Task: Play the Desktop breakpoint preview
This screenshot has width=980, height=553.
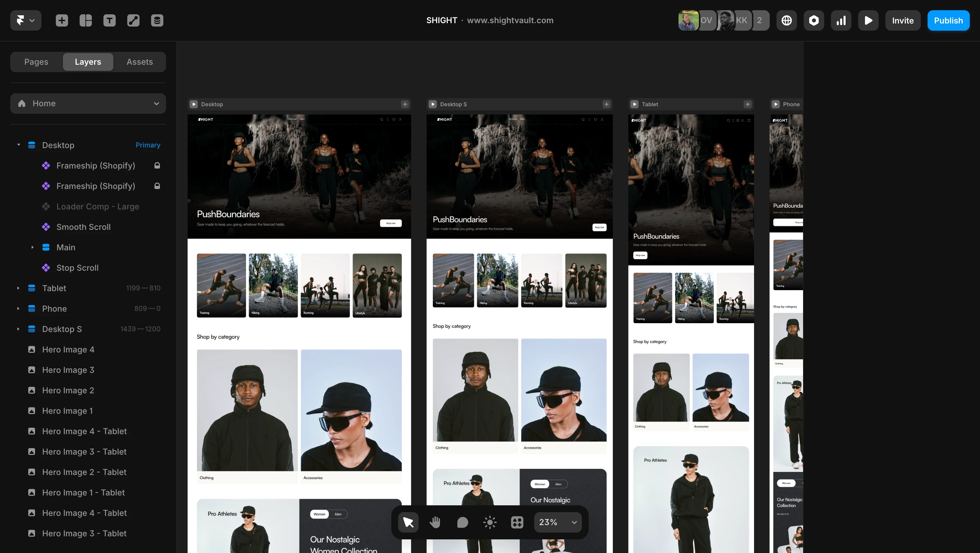Action: 194,104
